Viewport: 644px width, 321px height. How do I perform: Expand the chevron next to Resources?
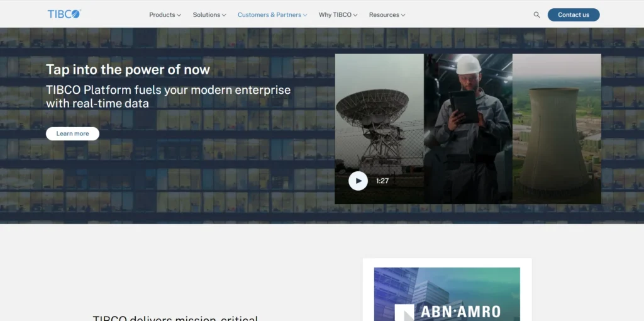(x=403, y=15)
